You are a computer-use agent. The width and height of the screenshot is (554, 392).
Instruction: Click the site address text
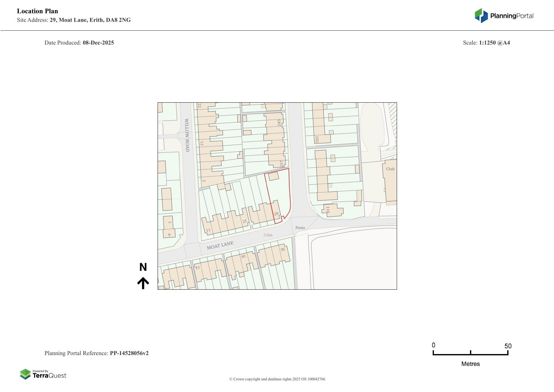point(90,20)
